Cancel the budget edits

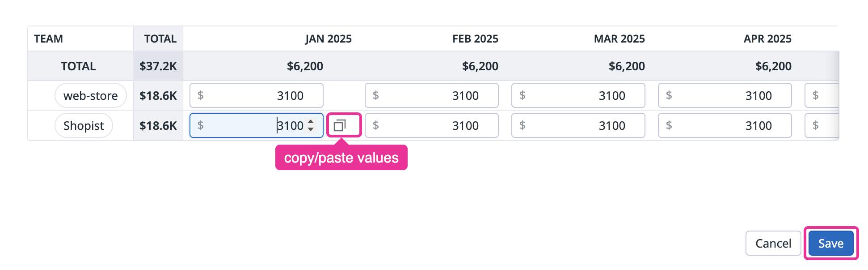pos(773,243)
